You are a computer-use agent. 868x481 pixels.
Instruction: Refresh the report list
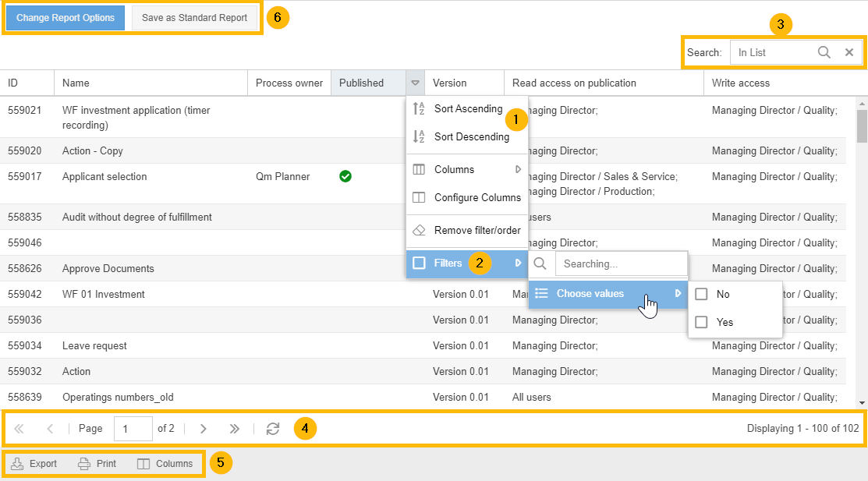pyautogui.click(x=272, y=429)
